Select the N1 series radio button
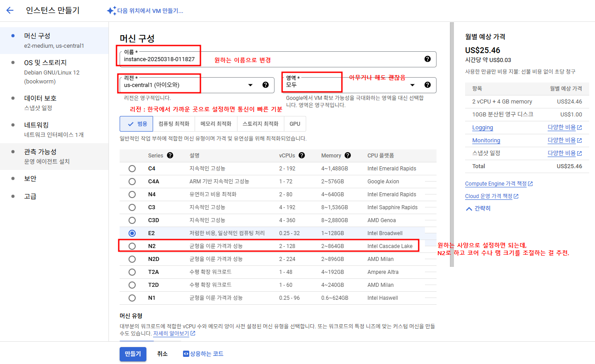 pos(132,298)
